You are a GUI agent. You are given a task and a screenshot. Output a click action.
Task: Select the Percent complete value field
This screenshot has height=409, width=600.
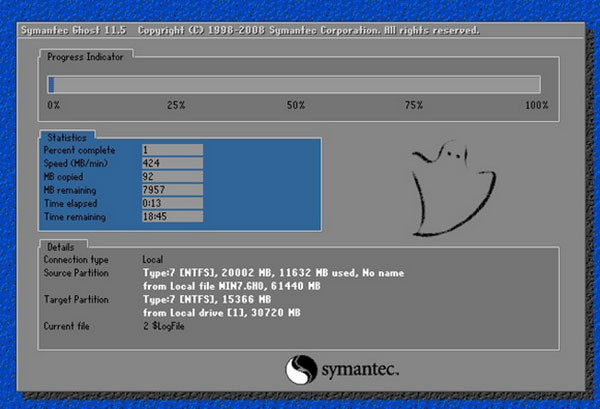(x=172, y=149)
